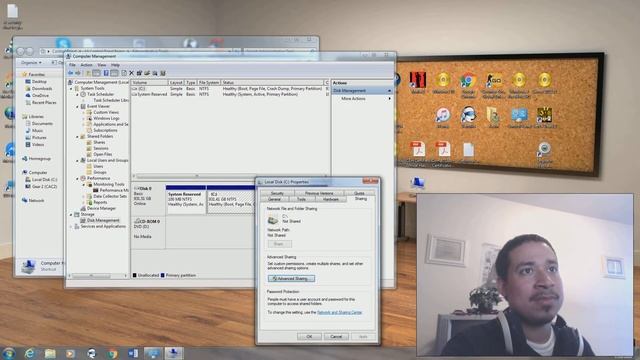Switch to the Security tab in Properties
Screen dimensions: 640x360
[x=277, y=193]
